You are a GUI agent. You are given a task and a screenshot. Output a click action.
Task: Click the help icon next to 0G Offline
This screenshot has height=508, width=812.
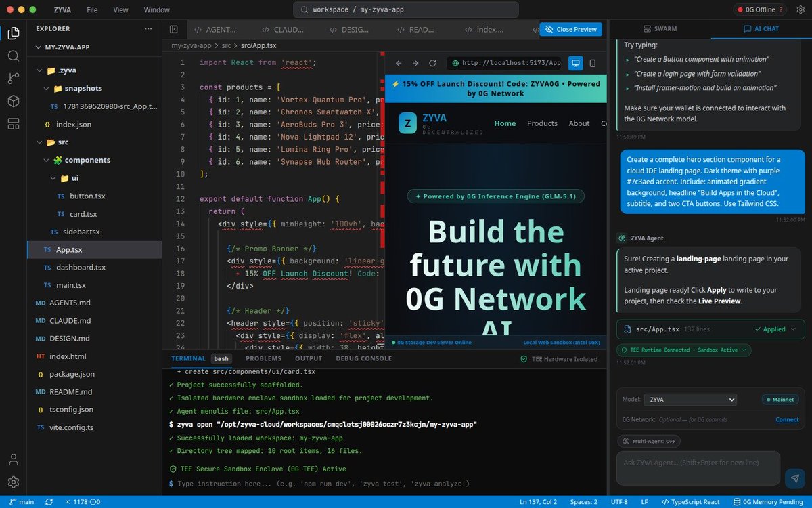pos(782,9)
